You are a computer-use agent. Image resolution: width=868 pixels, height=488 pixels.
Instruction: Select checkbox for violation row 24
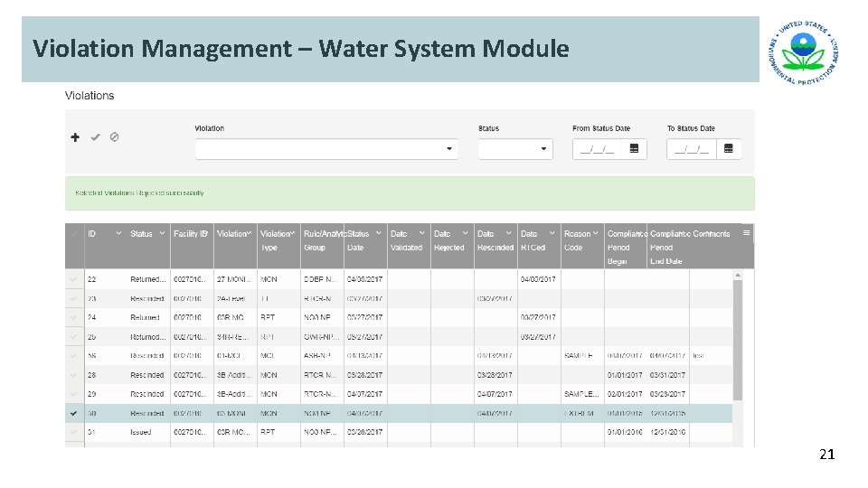point(73,317)
